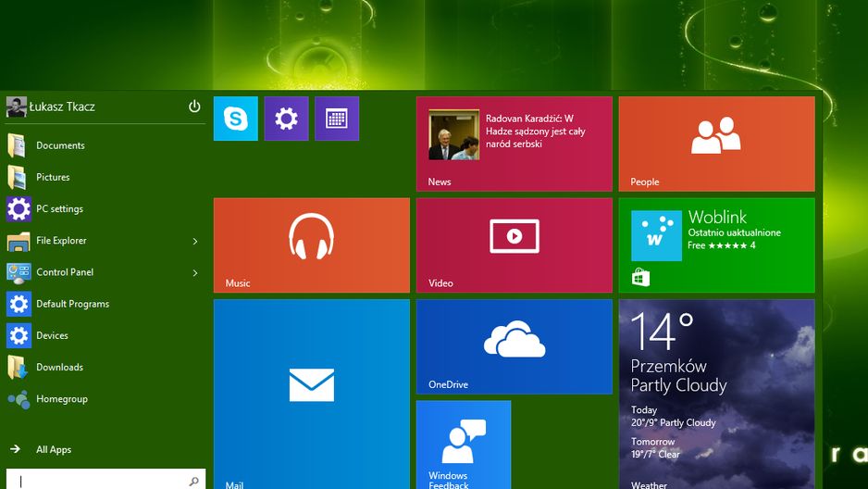Viewport: 868px width, 489px height.
Task: Open the Skype tile
Action: coord(235,119)
